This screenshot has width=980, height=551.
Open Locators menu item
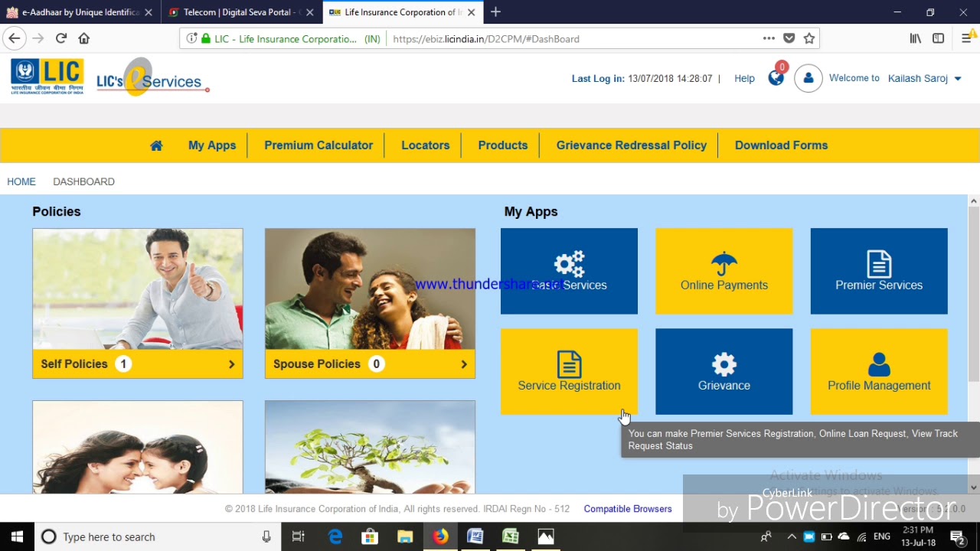(426, 145)
